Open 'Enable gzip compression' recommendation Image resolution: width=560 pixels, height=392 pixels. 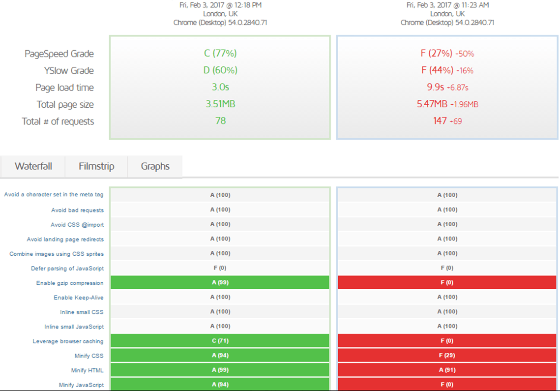70,283
